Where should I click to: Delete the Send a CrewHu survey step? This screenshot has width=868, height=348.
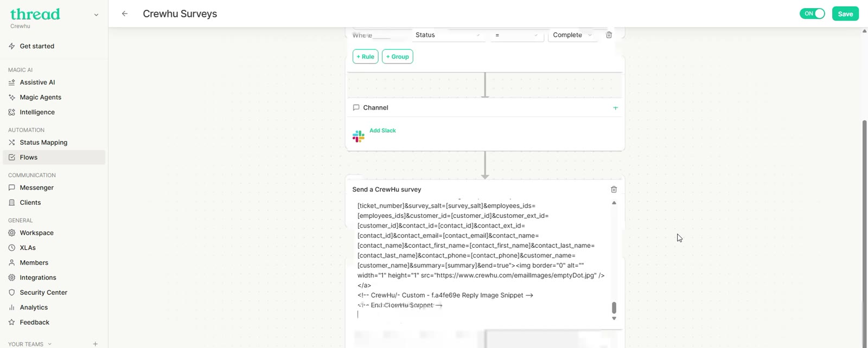pos(614,190)
